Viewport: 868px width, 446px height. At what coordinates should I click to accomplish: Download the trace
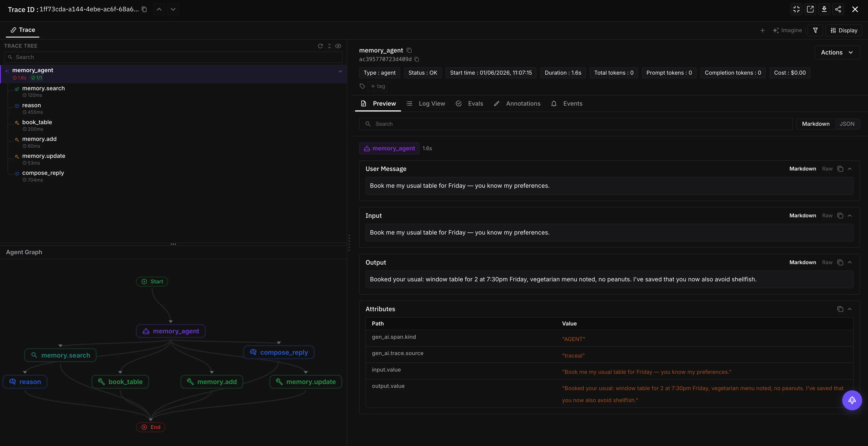click(x=824, y=9)
